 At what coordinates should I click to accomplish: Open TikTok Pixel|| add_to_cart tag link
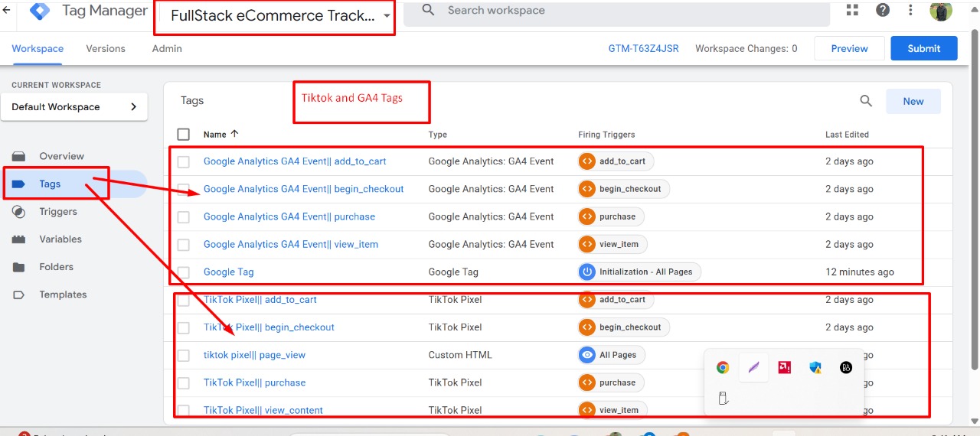click(260, 300)
